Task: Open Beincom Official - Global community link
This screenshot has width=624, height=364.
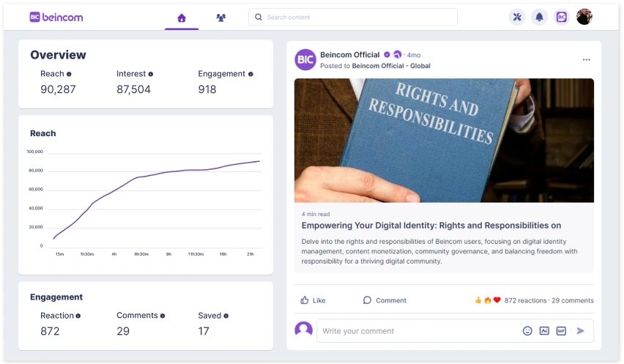Action: (x=391, y=66)
